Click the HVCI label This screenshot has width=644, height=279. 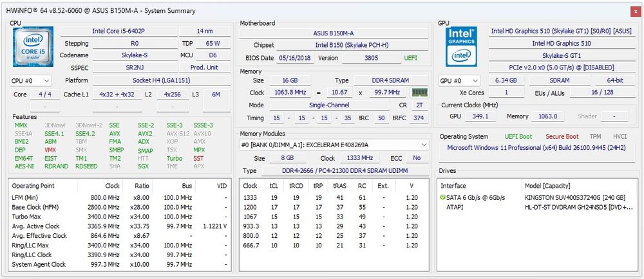click(620, 137)
